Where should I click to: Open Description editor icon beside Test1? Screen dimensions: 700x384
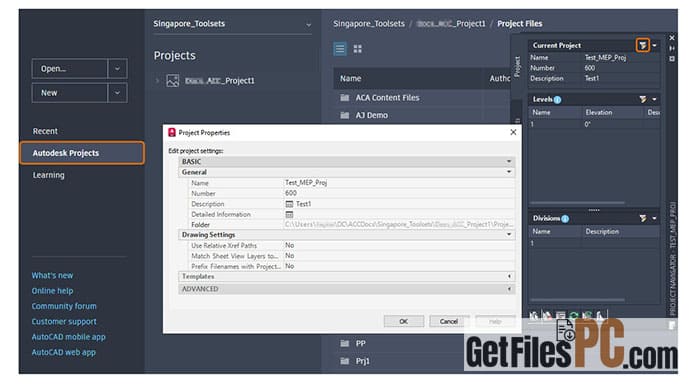[x=289, y=204]
